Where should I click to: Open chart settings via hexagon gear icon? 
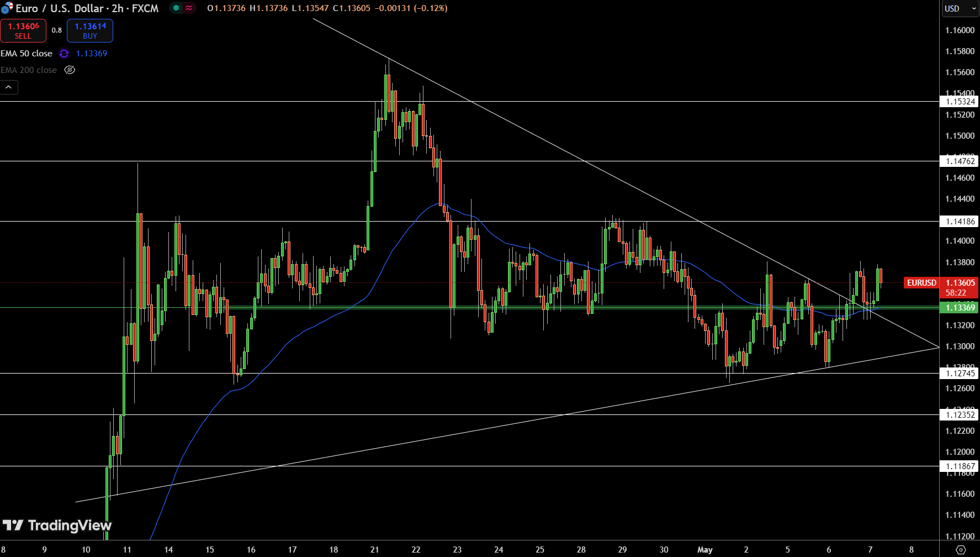tap(961, 550)
